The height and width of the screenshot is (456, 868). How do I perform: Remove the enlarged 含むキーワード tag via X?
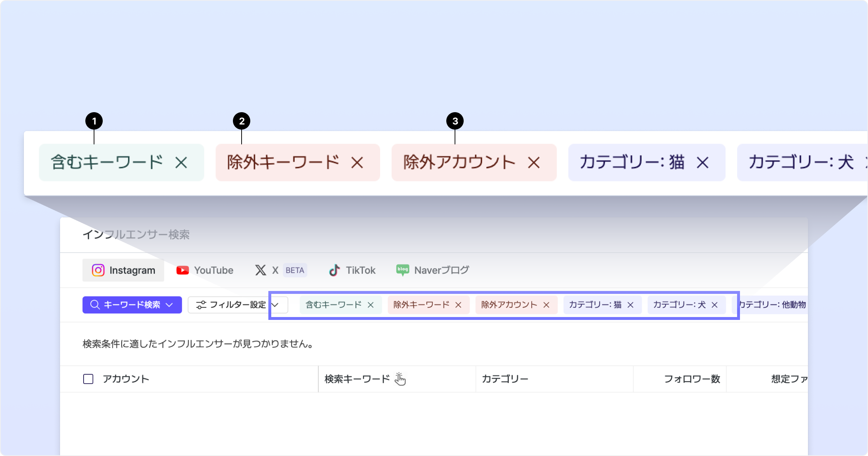click(x=181, y=162)
